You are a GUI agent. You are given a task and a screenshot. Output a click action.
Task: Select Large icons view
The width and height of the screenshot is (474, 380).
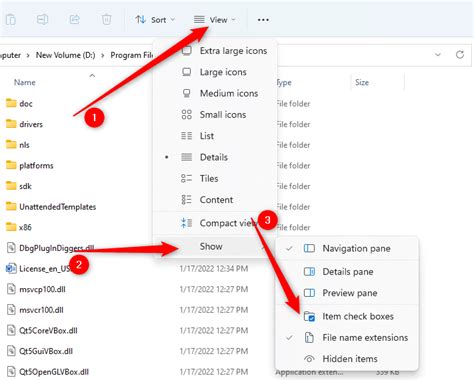(215, 72)
